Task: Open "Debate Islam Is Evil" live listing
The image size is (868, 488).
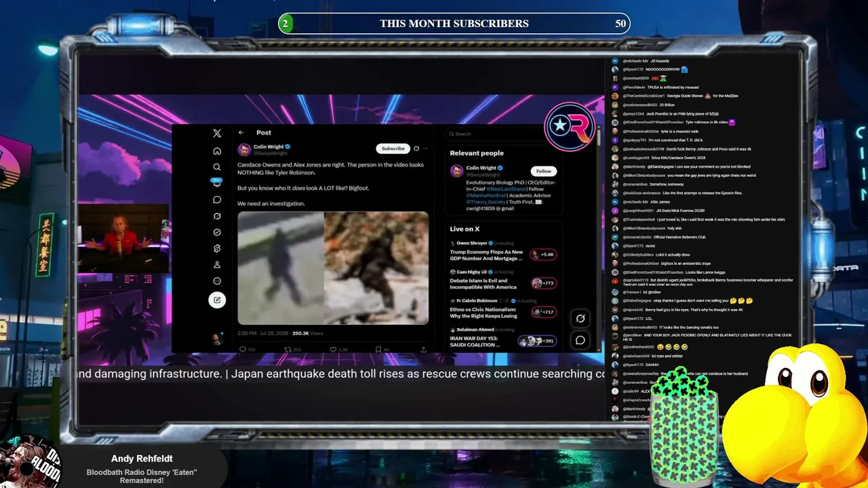Action: 484,283
